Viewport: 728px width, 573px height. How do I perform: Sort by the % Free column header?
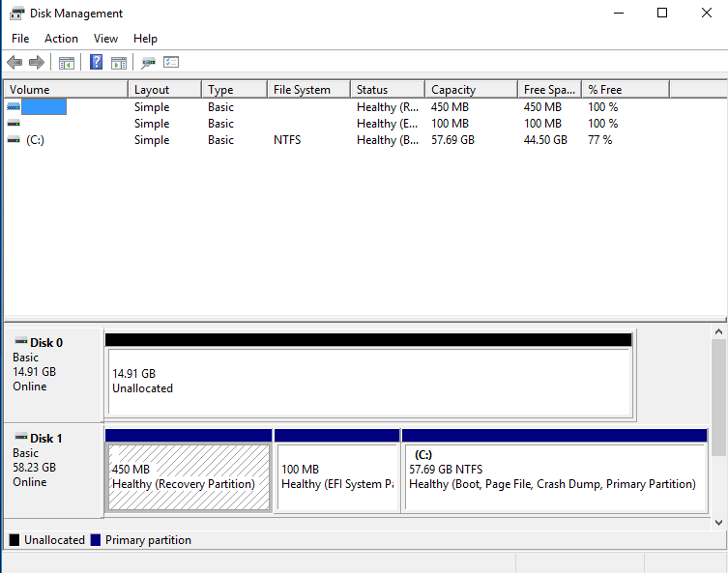[x=626, y=90]
